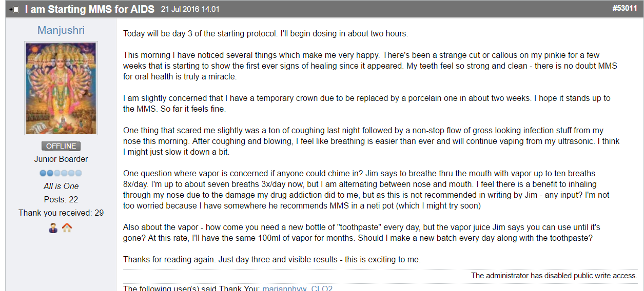This screenshot has height=291, width=644.
Task: Click The following user(s) said Thank You text
Action: click(192, 288)
